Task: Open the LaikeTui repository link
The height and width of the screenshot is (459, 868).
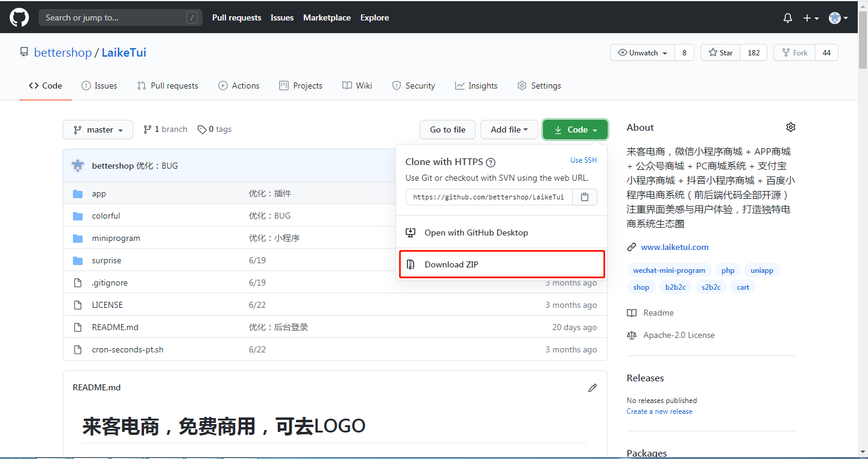Action: point(124,52)
